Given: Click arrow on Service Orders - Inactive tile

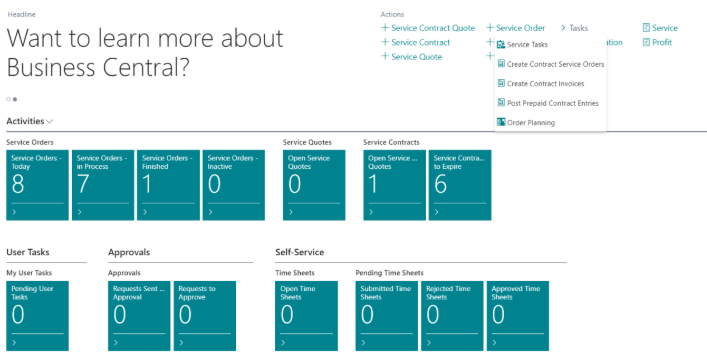Looking at the screenshot, I should click(211, 212).
